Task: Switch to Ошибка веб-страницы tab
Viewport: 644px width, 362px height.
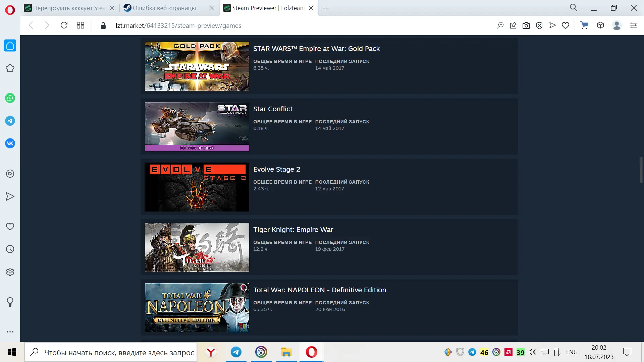Action: tap(164, 8)
